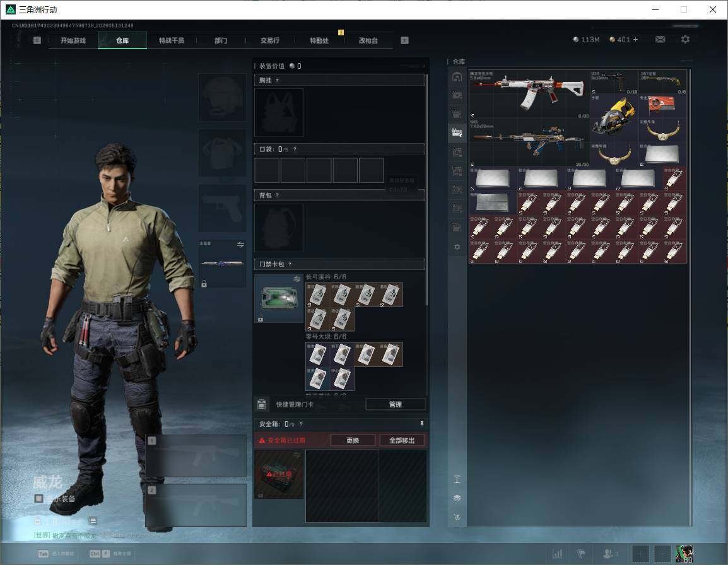Click the plus next to 401 currency

click(x=636, y=40)
